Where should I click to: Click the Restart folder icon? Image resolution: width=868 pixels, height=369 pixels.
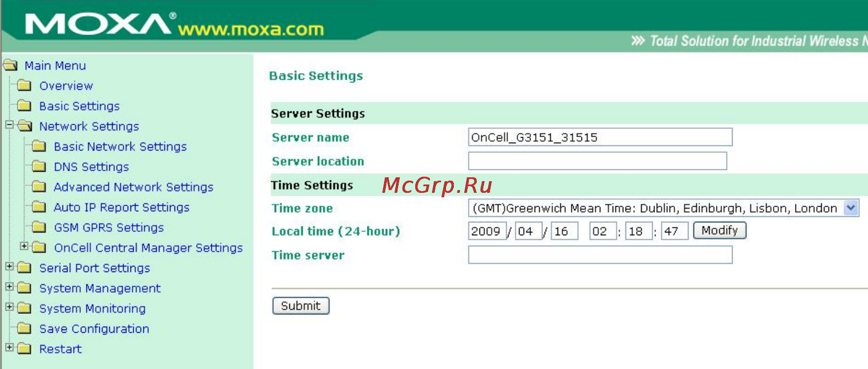(24, 349)
